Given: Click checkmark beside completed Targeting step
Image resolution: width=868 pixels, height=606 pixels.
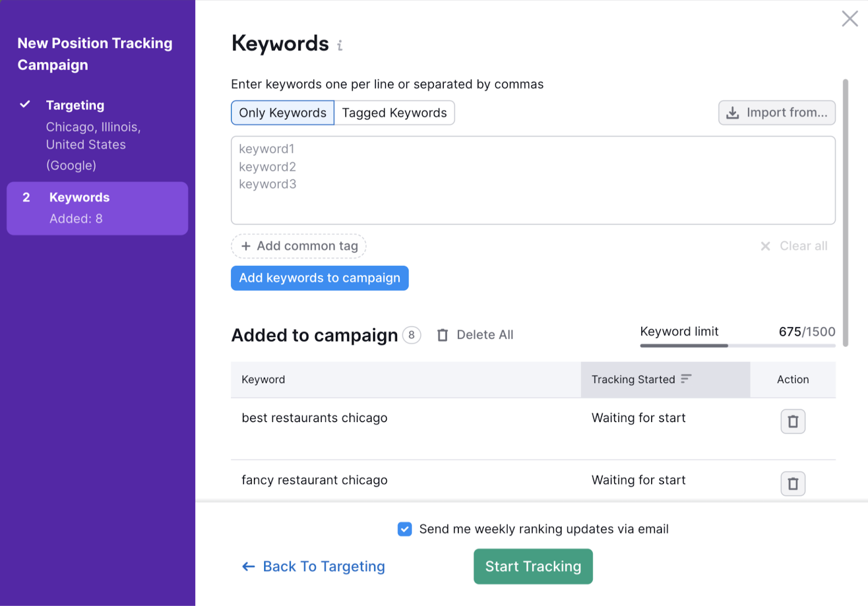Looking at the screenshot, I should tap(25, 104).
